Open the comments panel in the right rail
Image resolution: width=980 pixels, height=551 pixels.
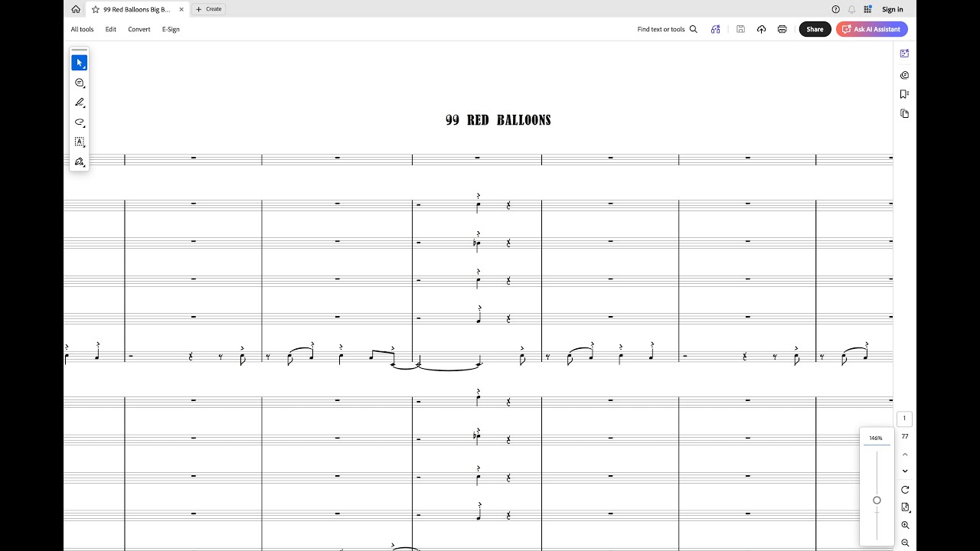coord(904,75)
